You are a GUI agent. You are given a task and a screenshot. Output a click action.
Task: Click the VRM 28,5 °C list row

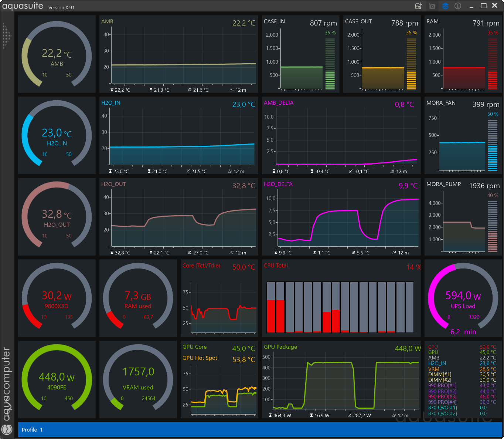pos(462,369)
